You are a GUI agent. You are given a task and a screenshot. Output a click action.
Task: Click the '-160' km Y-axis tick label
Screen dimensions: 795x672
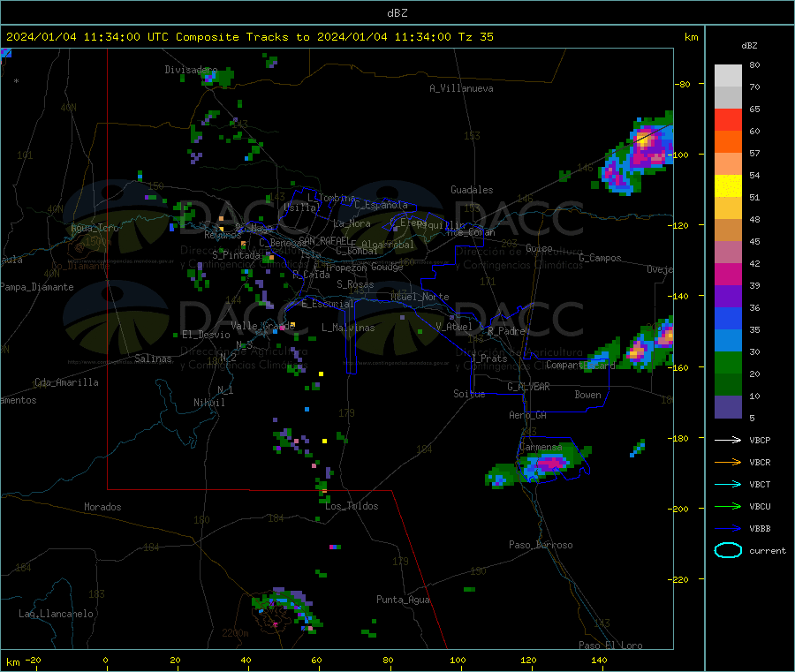click(680, 367)
